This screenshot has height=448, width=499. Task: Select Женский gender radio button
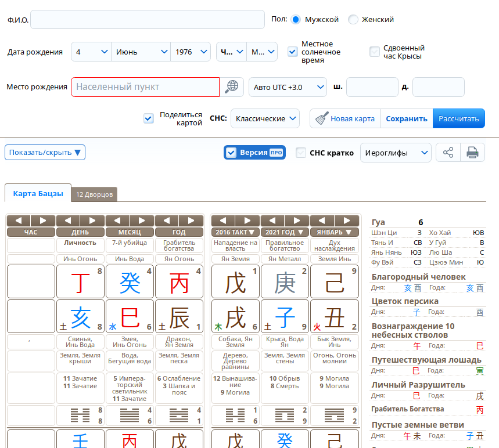[x=353, y=19]
